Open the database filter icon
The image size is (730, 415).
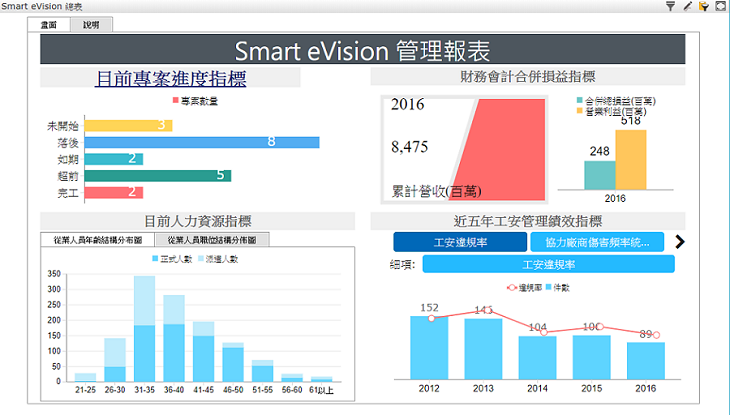(704, 6)
